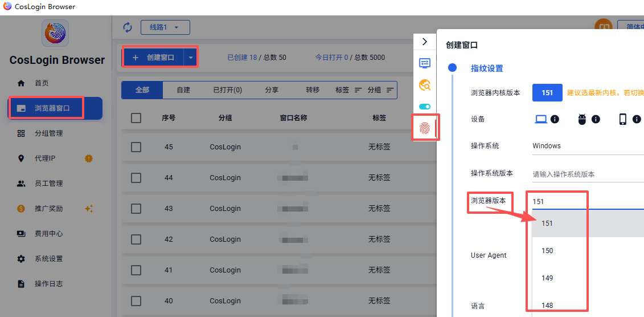Click the orange globe search icon in panel strip
This screenshot has width=644, height=317.
(x=425, y=85)
